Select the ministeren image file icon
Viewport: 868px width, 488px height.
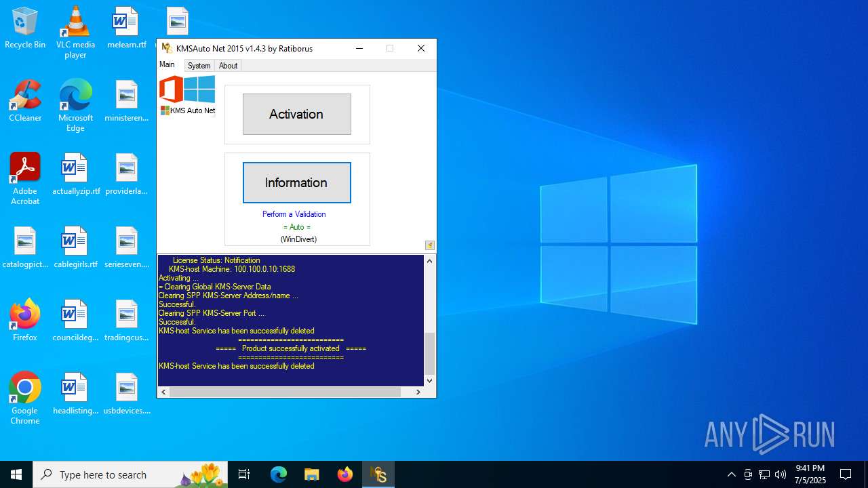point(126,102)
